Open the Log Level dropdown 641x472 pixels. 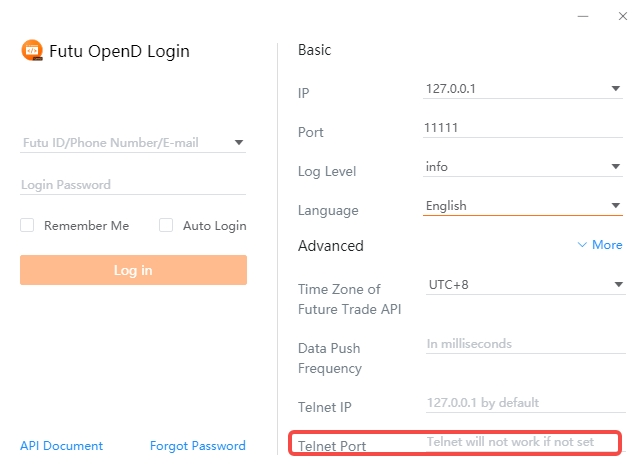616,167
